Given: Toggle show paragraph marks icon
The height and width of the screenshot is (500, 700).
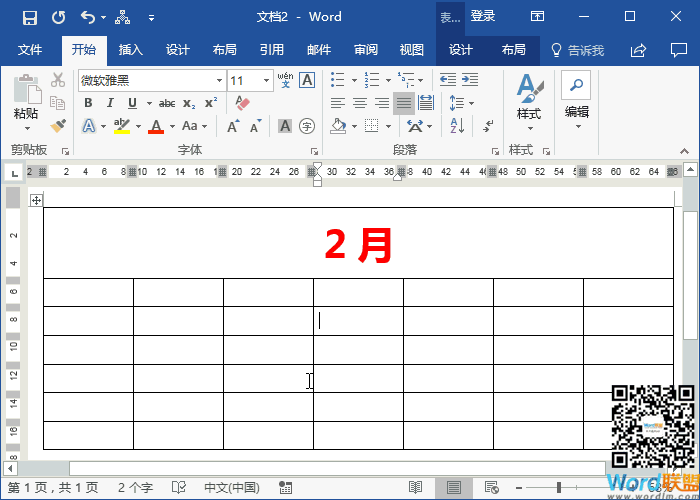Looking at the screenshot, I should pos(488,126).
